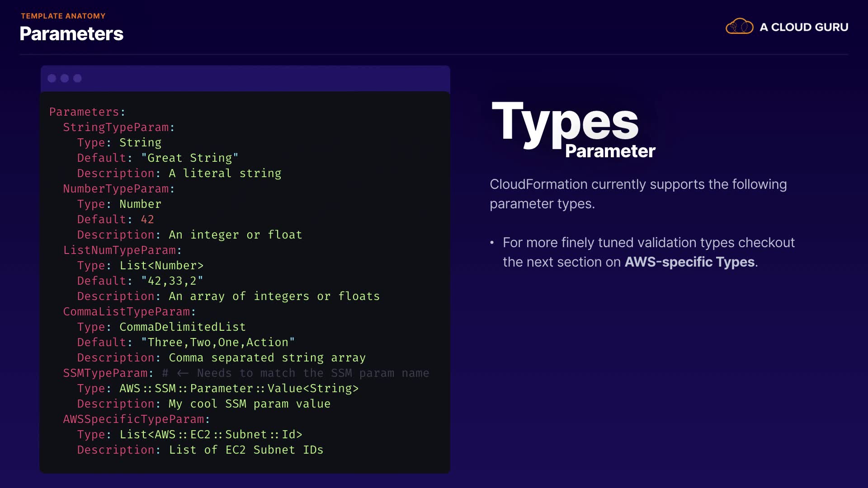Click the A Cloud Guru cloud logo icon

point(739,27)
